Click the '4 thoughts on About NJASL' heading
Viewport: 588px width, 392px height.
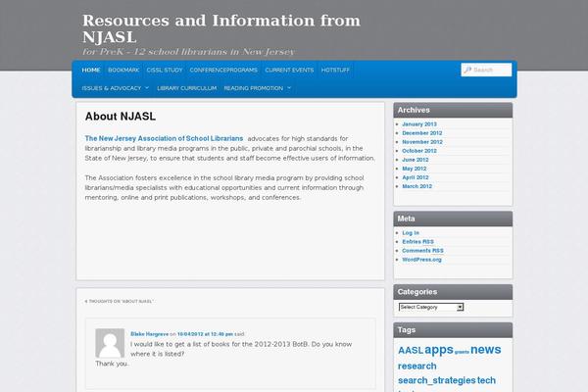point(119,301)
